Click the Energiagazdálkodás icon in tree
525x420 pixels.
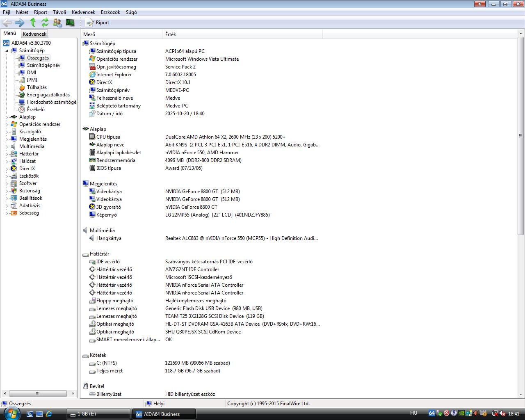[x=22, y=95]
